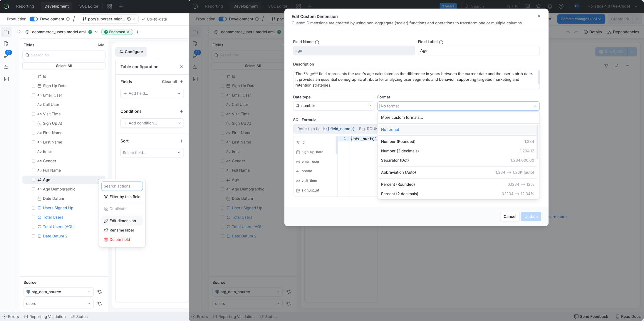Open the settings sliders icon in left sidebar
The width and height of the screenshot is (644, 321).
click(x=6, y=67)
